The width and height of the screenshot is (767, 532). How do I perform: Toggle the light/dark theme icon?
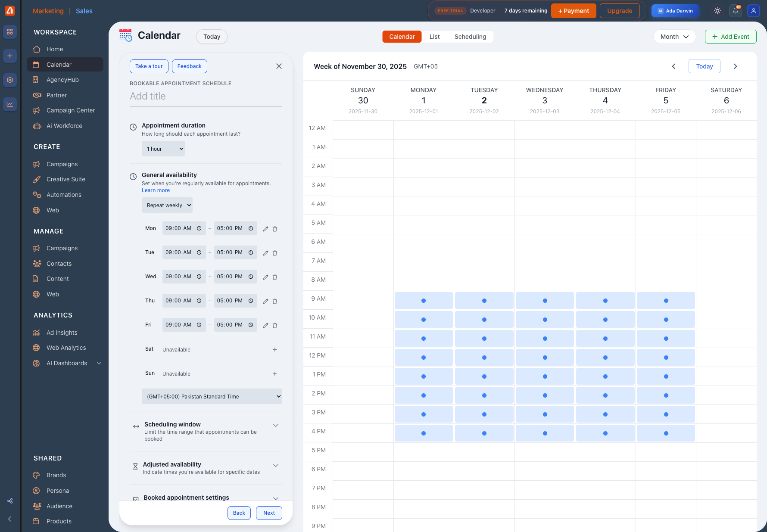coord(717,11)
